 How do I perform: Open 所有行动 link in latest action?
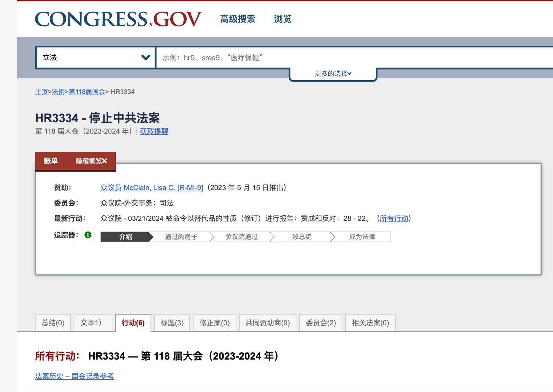[394, 218]
